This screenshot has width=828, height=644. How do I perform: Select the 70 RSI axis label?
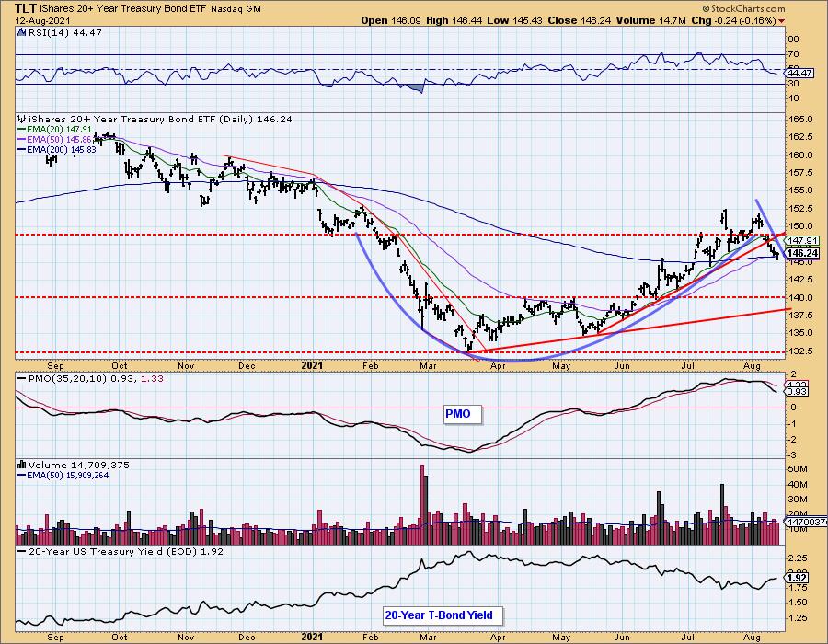point(794,54)
